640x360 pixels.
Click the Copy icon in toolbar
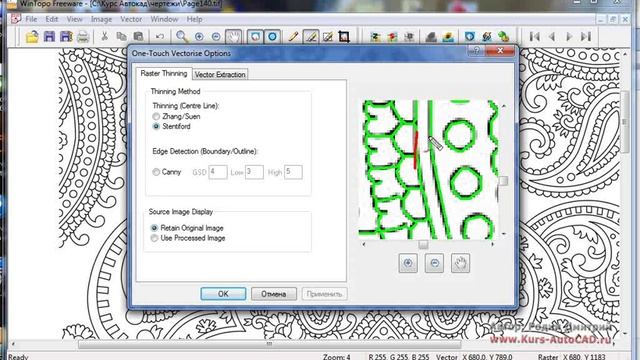121,36
